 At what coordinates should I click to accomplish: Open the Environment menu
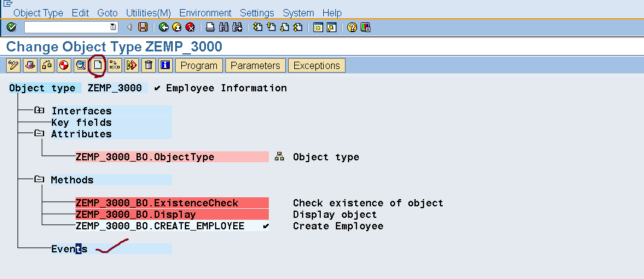click(x=205, y=13)
